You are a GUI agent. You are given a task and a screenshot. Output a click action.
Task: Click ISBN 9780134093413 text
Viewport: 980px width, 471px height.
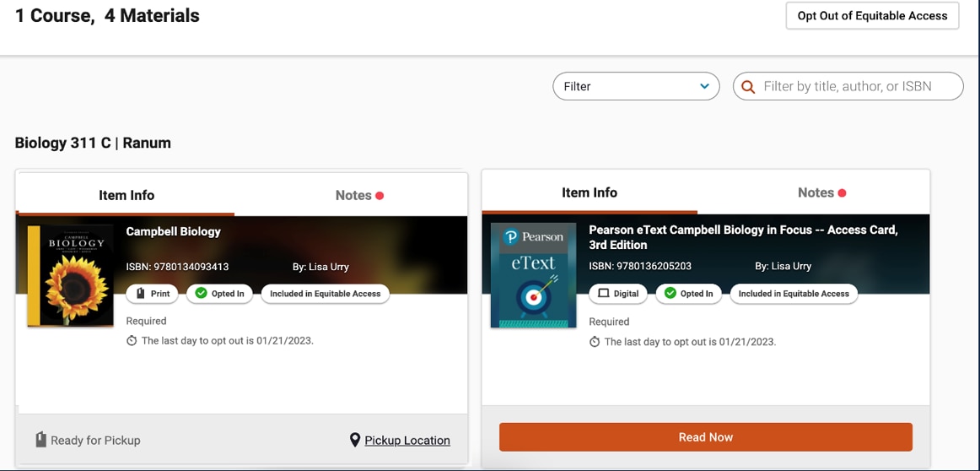(177, 267)
